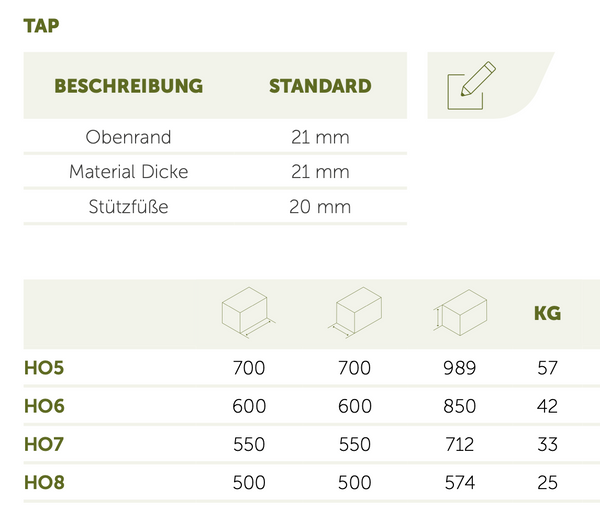The image size is (600, 509).
Task: Select the 989 height value
Action: (459, 368)
